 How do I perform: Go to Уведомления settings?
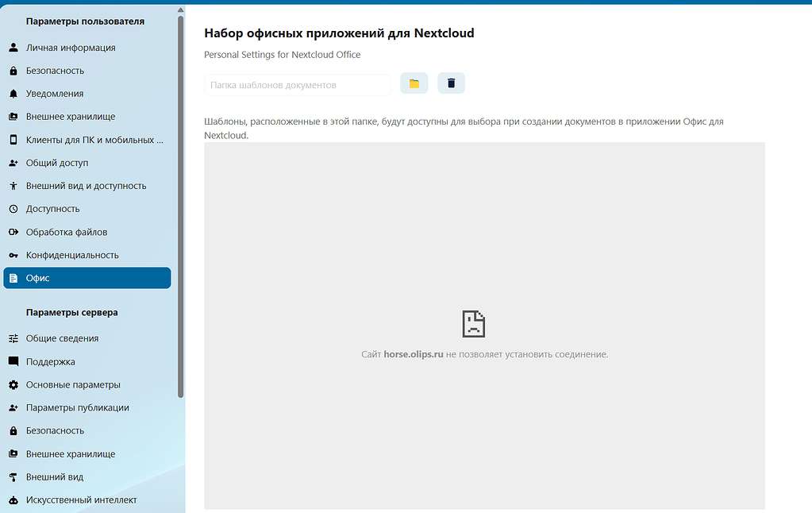pos(87,94)
